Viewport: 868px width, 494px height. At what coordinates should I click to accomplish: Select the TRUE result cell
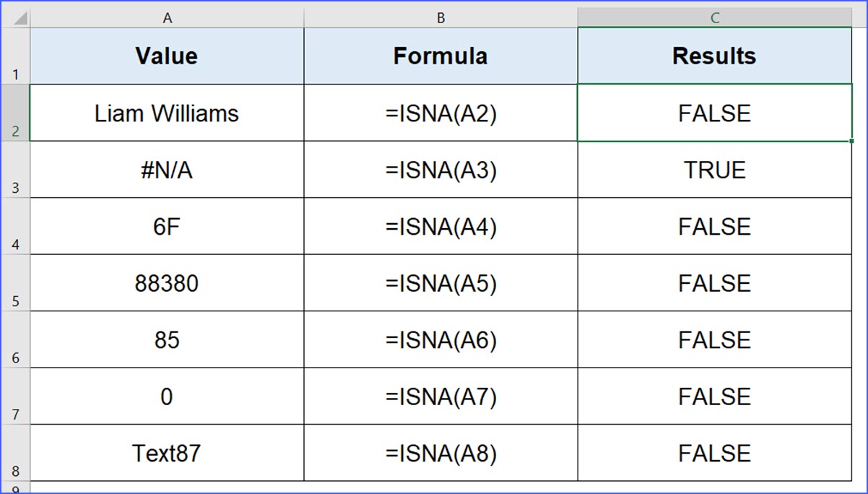point(715,170)
